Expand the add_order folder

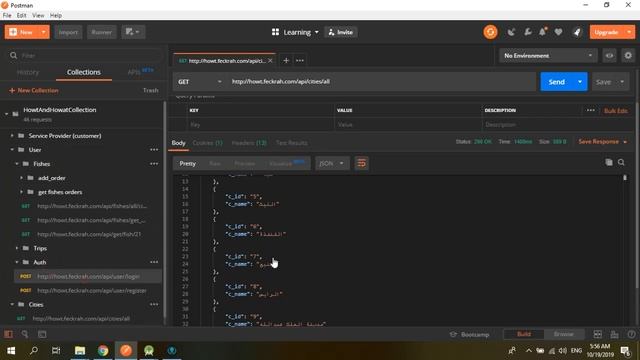click(x=21, y=178)
